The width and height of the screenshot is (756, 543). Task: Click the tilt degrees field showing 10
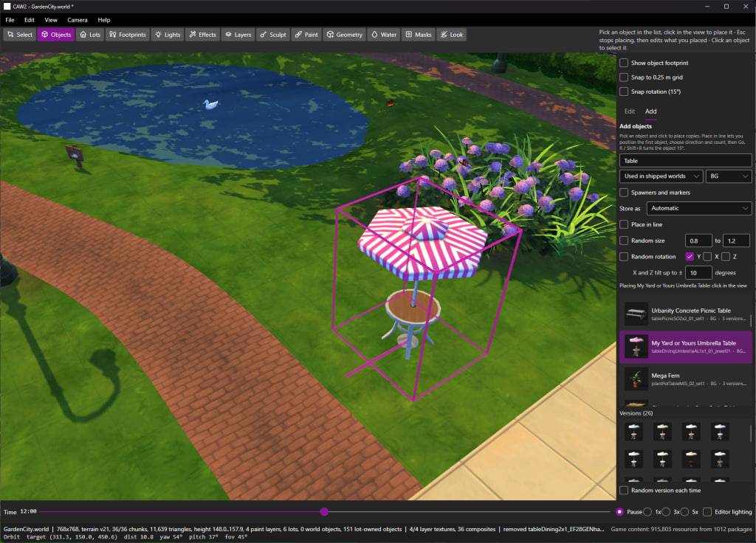pyautogui.click(x=698, y=273)
